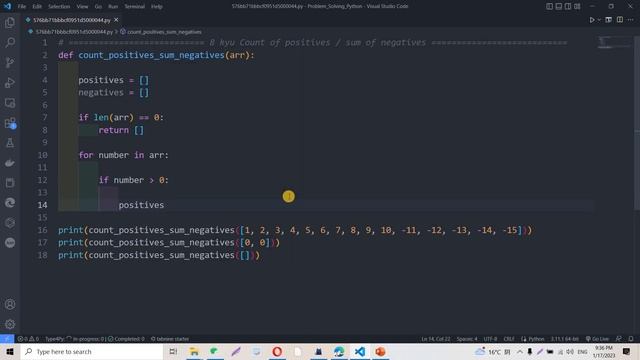
Task: Open the Selection menu
Action: pyautogui.click(x=59, y=7)
